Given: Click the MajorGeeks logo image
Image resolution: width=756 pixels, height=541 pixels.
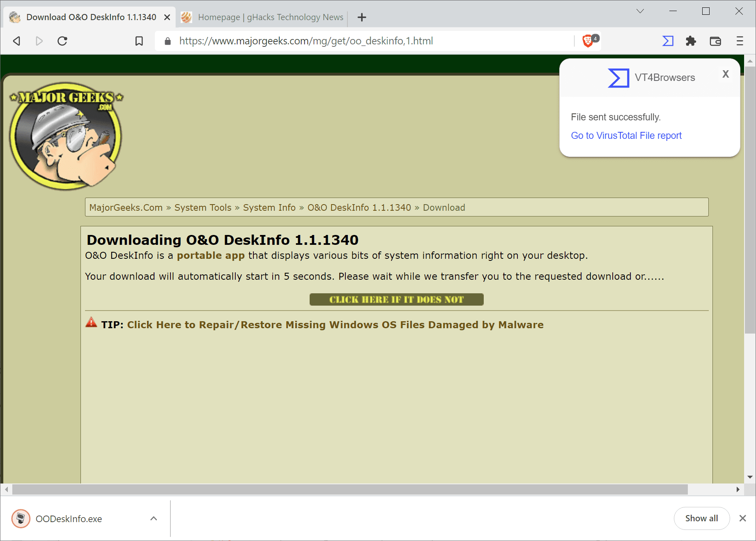Looking at the screenshot, I should [x=66, y=136].
